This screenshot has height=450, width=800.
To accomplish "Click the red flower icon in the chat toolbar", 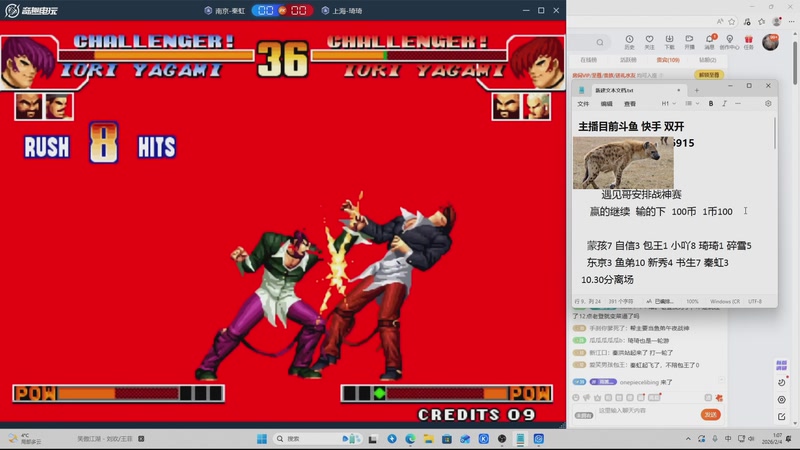I will (719, 397).
